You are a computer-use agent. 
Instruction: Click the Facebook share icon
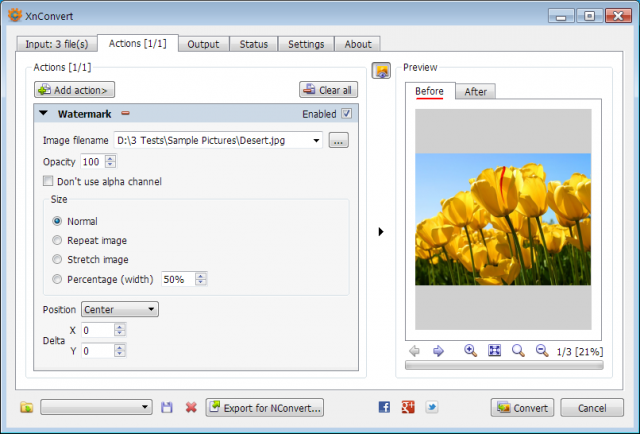coord(384,407)
